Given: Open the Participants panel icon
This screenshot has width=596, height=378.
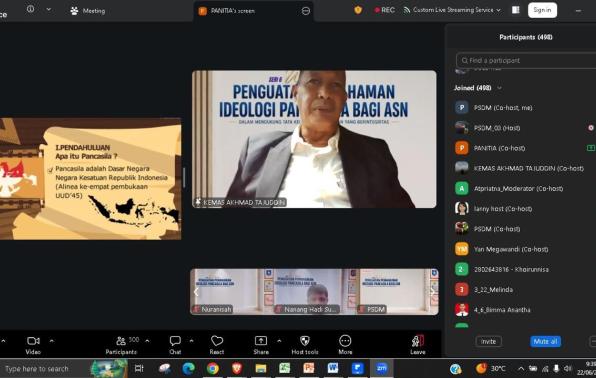Looking at the screenshot, I should click(121, 341).
